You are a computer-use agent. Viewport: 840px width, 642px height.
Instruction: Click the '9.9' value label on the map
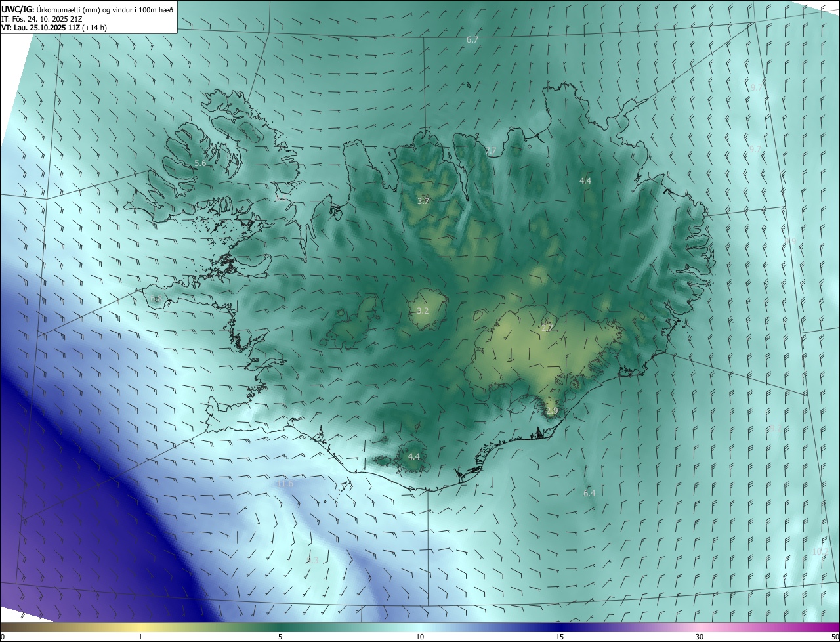point(791,242)
